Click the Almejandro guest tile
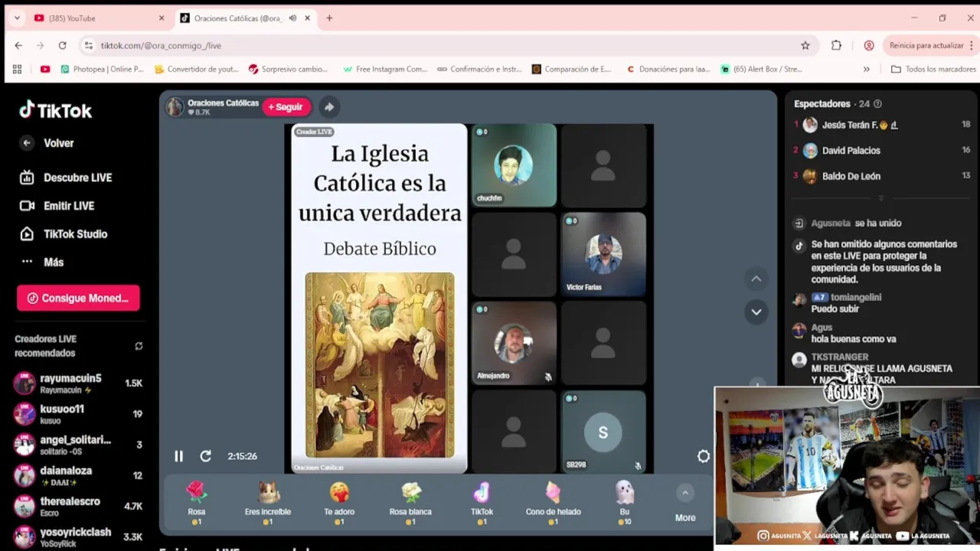980x551 pixels. point(514,343)
